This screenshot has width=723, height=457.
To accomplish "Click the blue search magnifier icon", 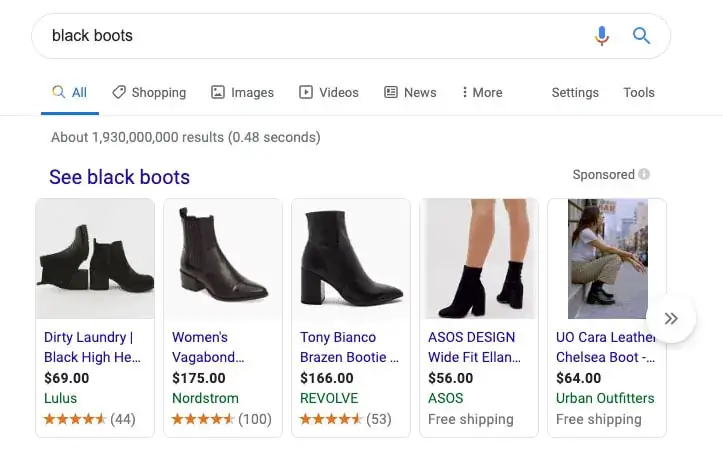I will pyautogui.click(x=641, y=36).
